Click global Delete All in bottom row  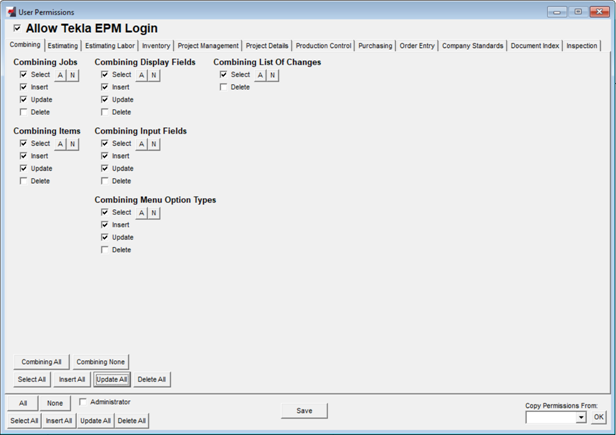pyautogui.click(x=132, y=421)
